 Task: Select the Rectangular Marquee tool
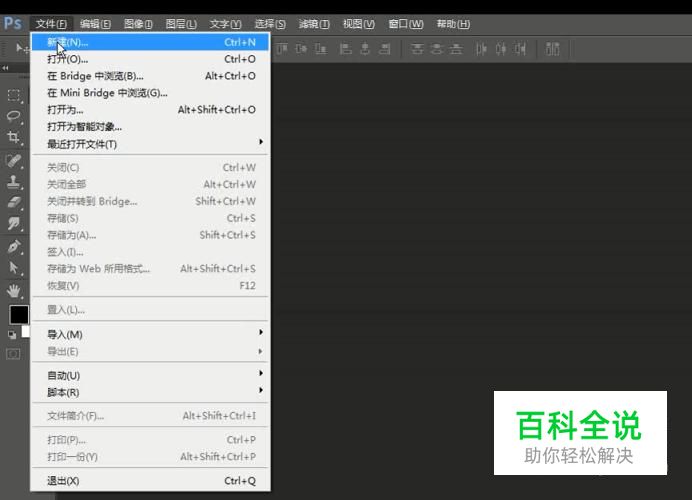[x=14, y=96]
